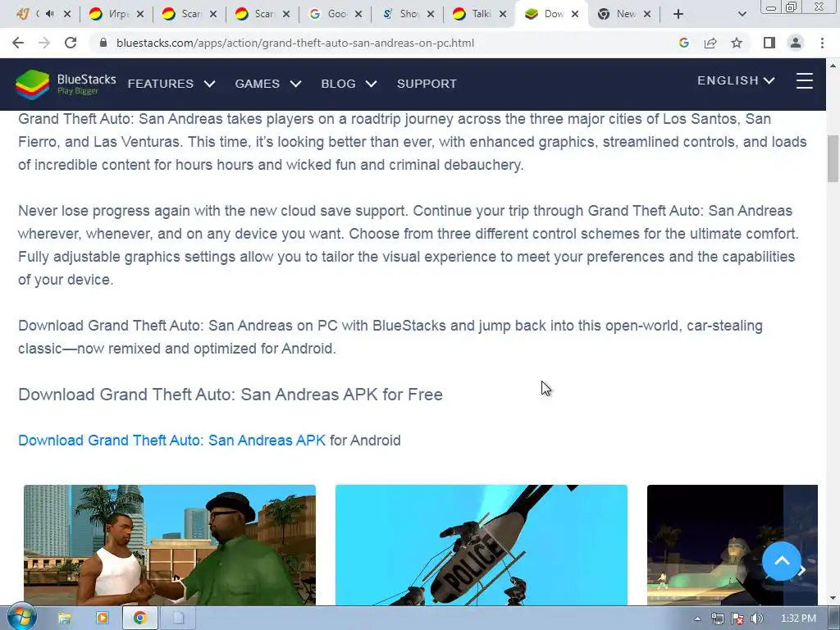Switch to the Игры tab
This screenshot has width=840, height=630.
click(x=116, y=14)
